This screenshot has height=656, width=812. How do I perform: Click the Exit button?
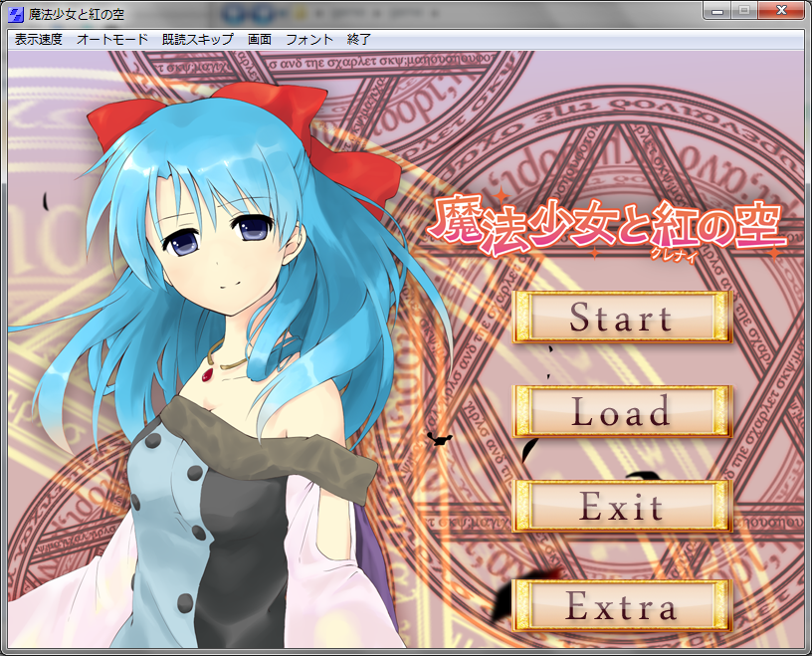(622, 506)
